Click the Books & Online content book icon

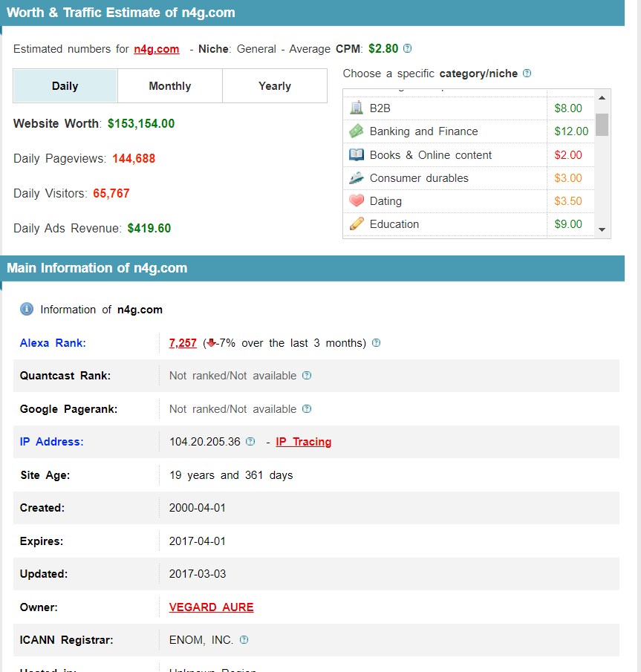click(x=357, y=154)
